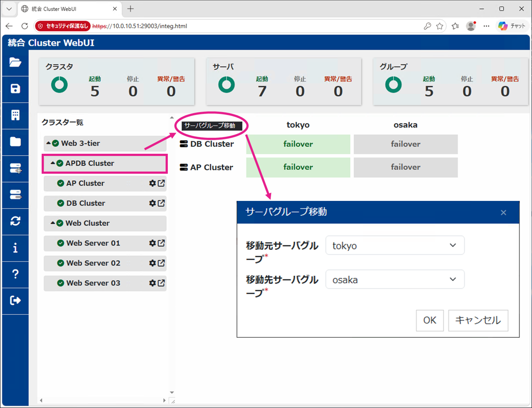The image size is (532, 408).
Task: Select AP Cluster in cluster list
Action: (x=105, y=183)
